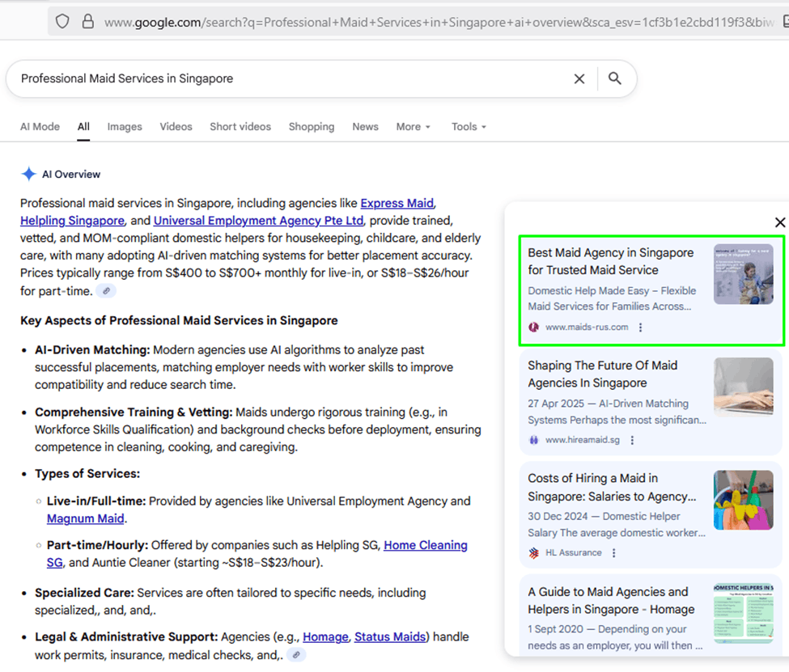Follow the Magnum Maid link

point(85,519)
